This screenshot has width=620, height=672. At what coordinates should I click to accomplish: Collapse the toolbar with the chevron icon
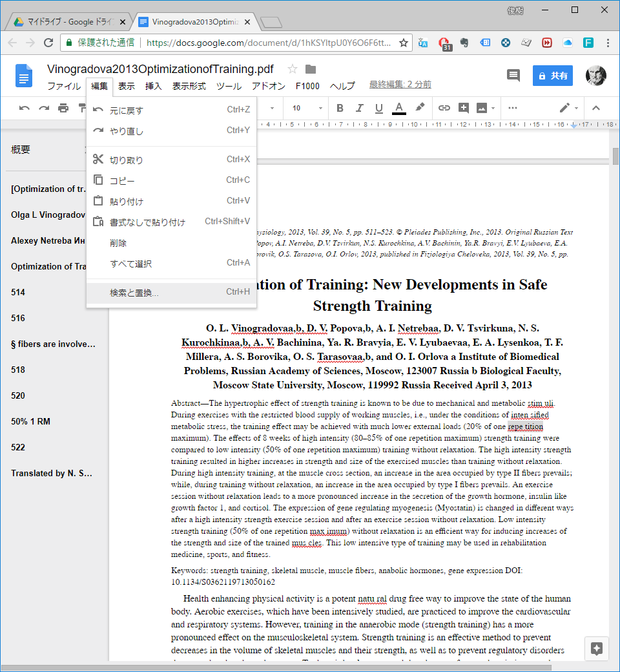pos(596,108)
